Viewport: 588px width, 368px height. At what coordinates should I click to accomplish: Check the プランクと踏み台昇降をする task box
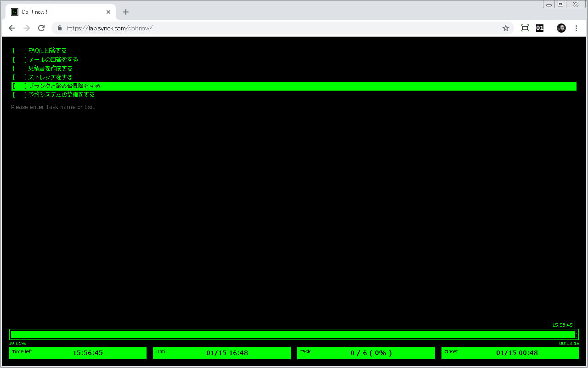pyautogui.click(x=20, y=86)
